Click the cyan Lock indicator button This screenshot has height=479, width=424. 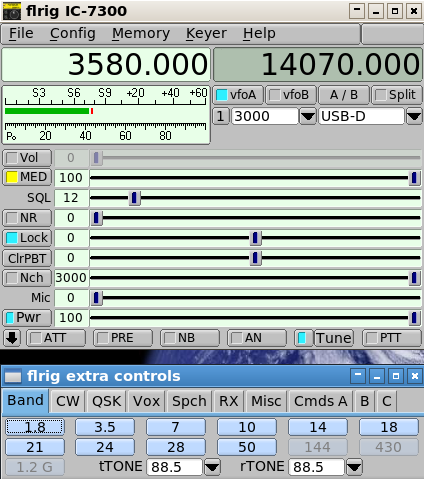click(27, 238)
